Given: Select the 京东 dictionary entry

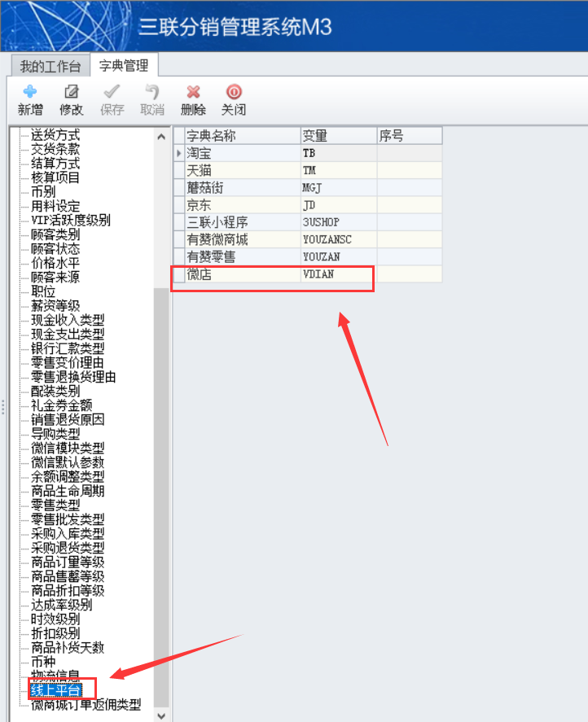Looking at the screenshot, I should click(x=243, y=205).
